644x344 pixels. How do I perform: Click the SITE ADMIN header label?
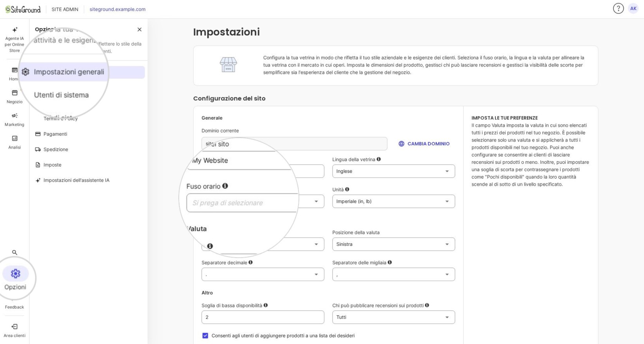pyautogui.click(x=65, y=9)
